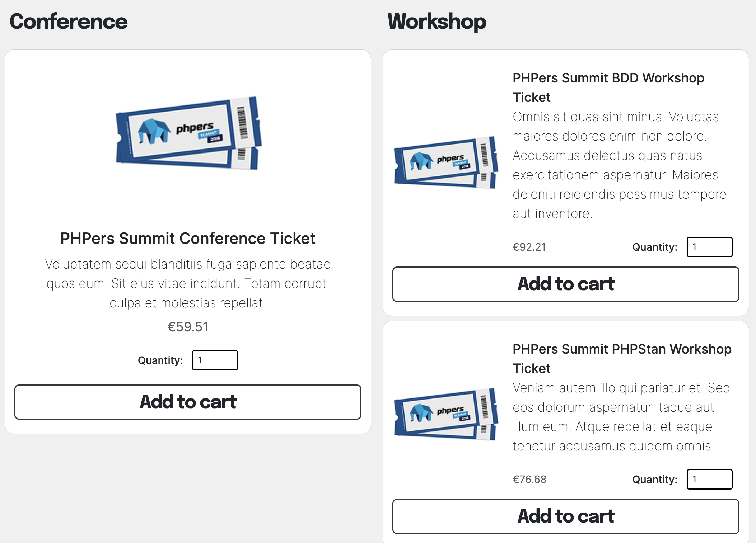Screen dimensions: 756x543
Task: Click the Conference section heading
Action: (x=69, y=22)
